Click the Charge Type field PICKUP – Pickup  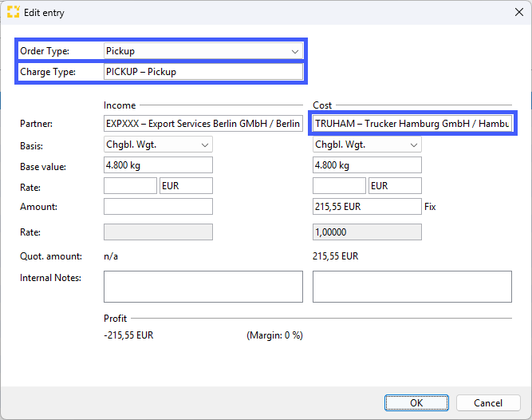203,72
